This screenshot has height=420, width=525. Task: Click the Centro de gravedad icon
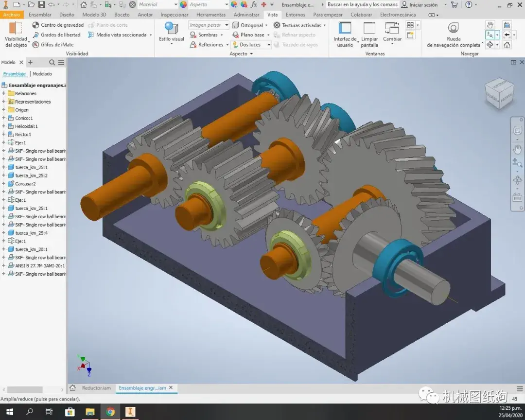(36, 25)
